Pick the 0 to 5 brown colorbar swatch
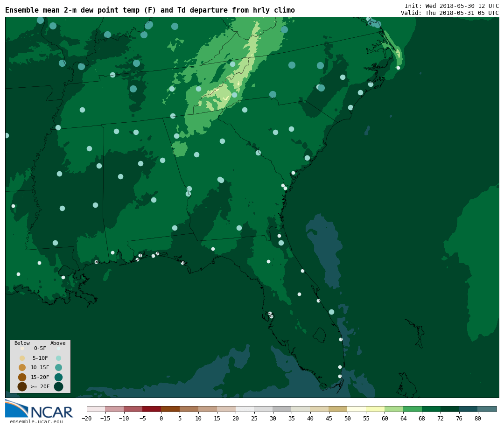This screenshot has width=504, height=427. (171, 409)
